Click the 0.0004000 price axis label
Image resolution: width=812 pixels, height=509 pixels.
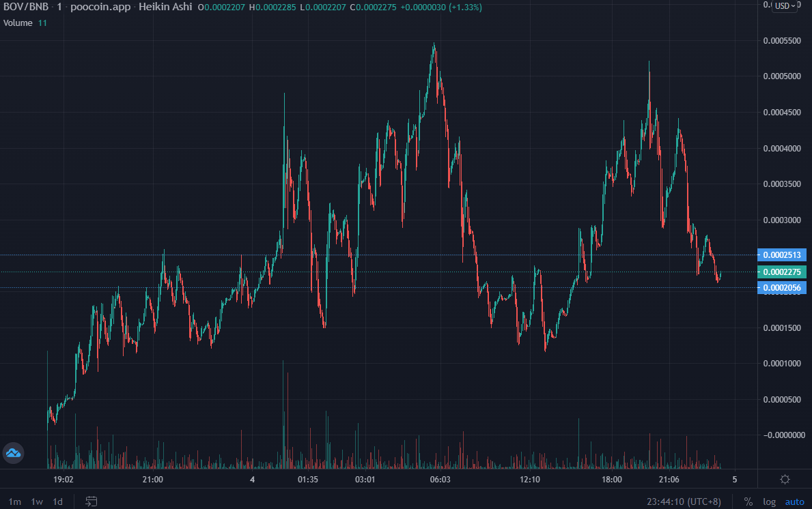(x=782, y=149)
